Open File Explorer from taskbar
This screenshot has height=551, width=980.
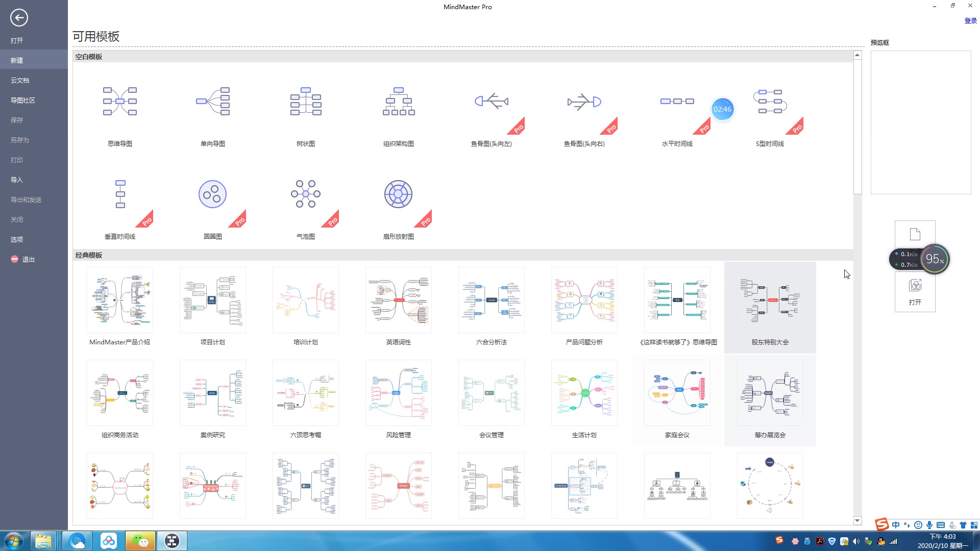click(43, 541)
